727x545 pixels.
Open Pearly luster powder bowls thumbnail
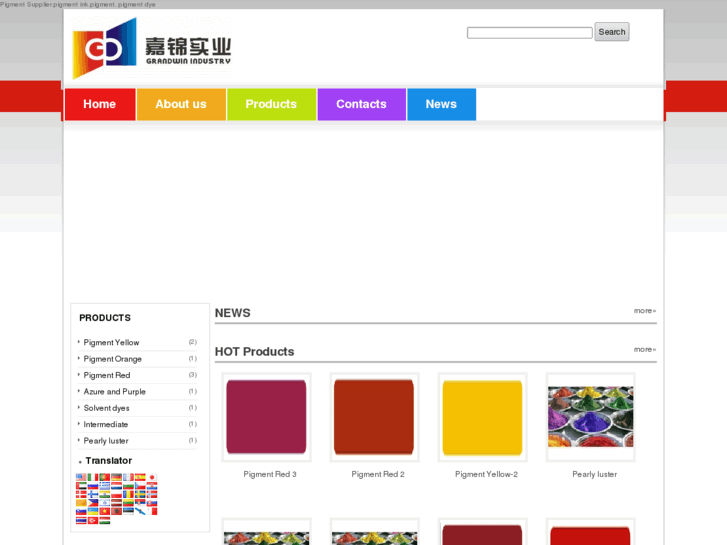coord(591,417)
